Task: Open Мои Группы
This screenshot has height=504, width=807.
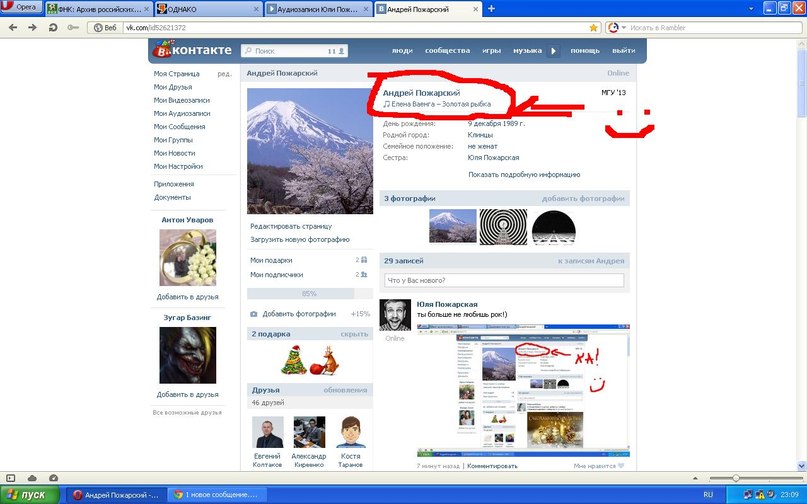Action: 173,140
